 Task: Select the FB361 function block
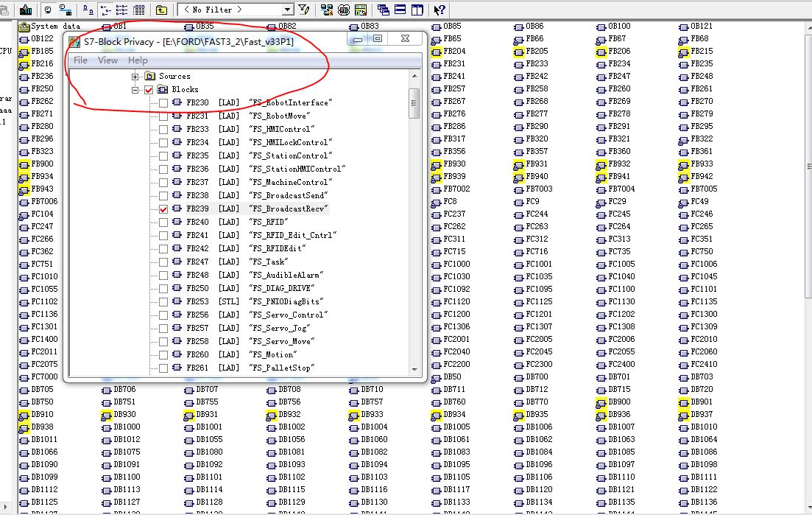696,151
